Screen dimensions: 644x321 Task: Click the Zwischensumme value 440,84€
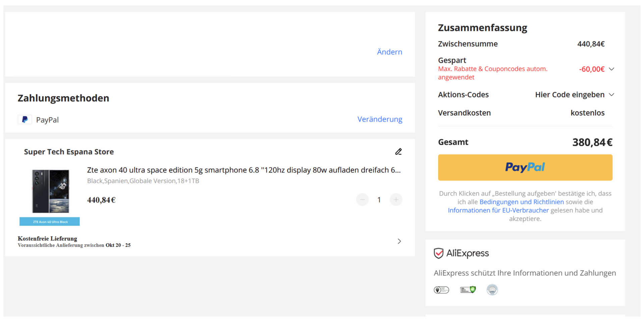click(x=591, y=44)
